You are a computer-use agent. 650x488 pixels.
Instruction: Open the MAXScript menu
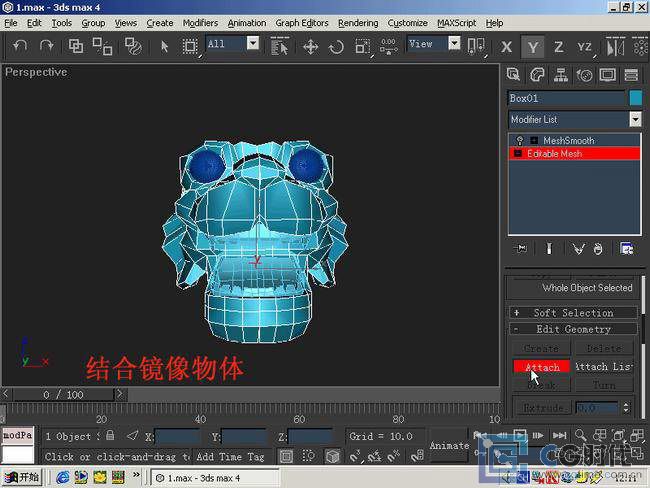(456, 23)
